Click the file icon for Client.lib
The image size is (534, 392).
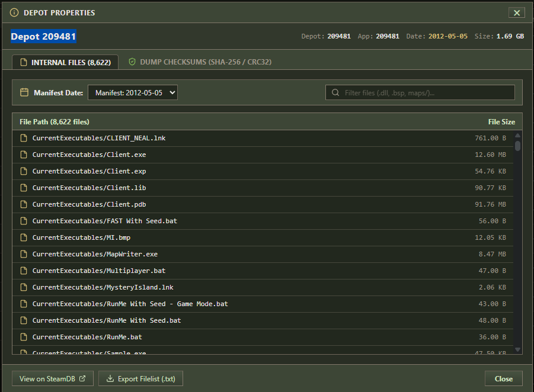[x=24, y=188]
